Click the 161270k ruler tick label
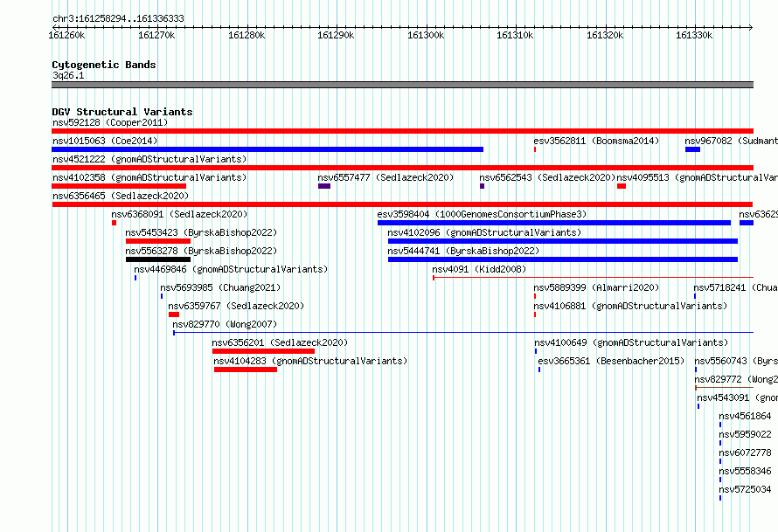Image resolution: width=778 pixels, height=532 pixels. click(156, 35)
